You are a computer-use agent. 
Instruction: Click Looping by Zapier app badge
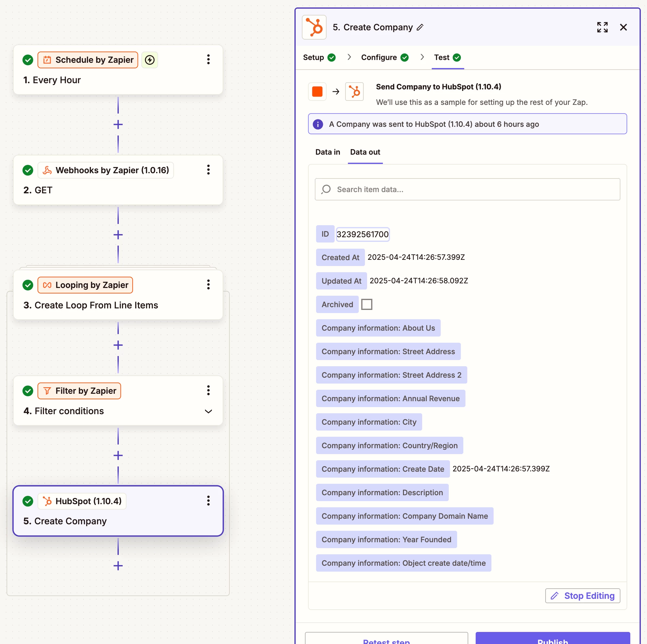pos(85,285)
